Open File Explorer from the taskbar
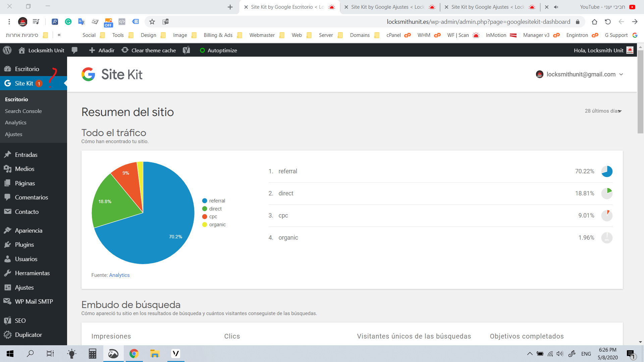The height and width of the screenshot is (362, 644). (155, 354)
